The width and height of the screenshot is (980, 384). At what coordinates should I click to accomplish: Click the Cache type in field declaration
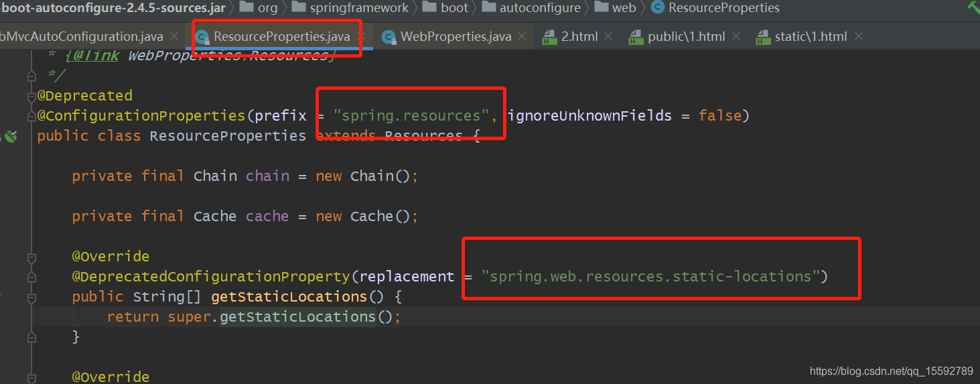(x=215, y=216)
